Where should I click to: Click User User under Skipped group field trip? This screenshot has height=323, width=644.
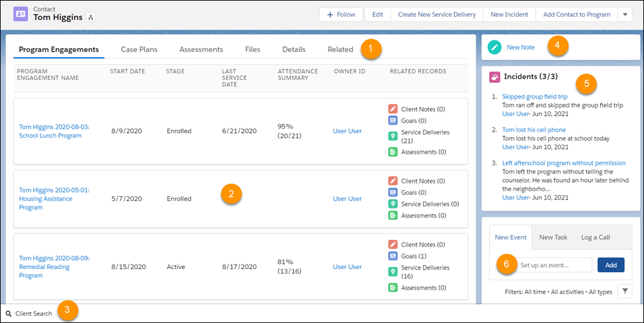pyautogui.click(x=515, y=114)
